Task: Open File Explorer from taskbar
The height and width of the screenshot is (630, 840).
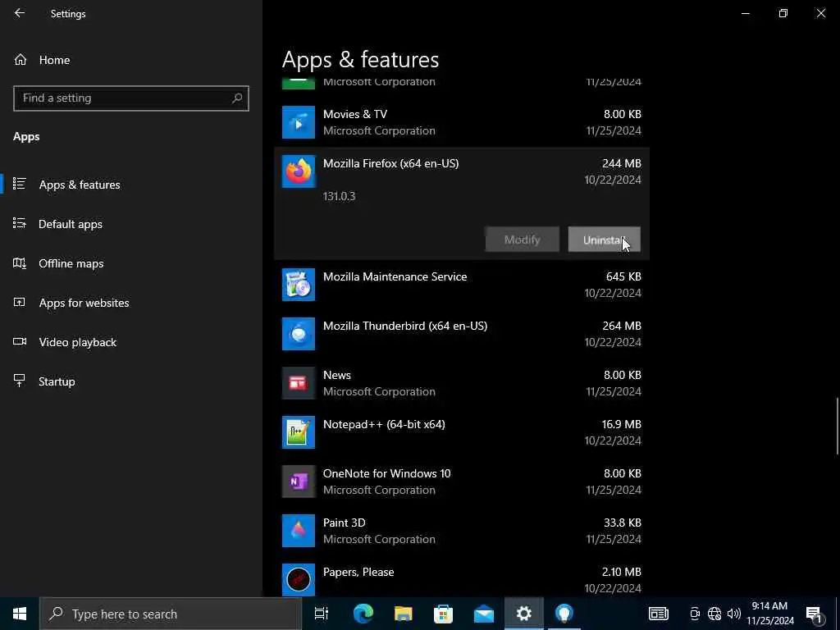Action: [x=404, y=614]
